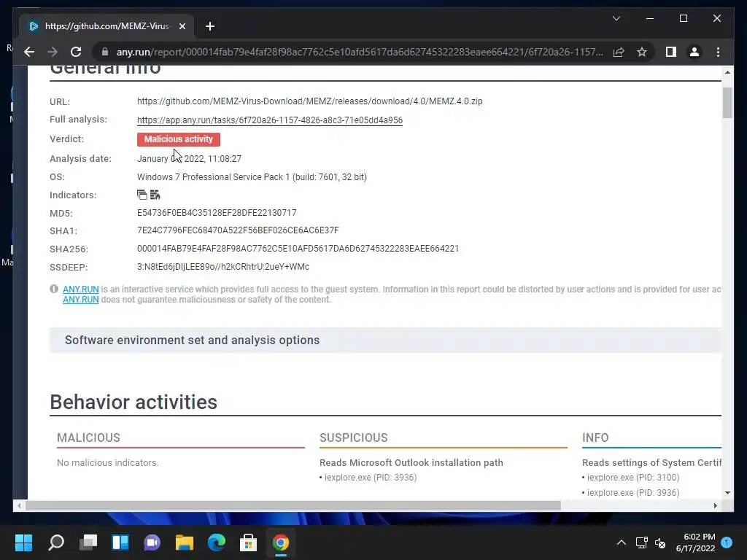The width and height of the screenshot is (747, 560).
Task: Click the horizontal scrollbar thumb at the page bottom
Action: (x=293, y=506)
